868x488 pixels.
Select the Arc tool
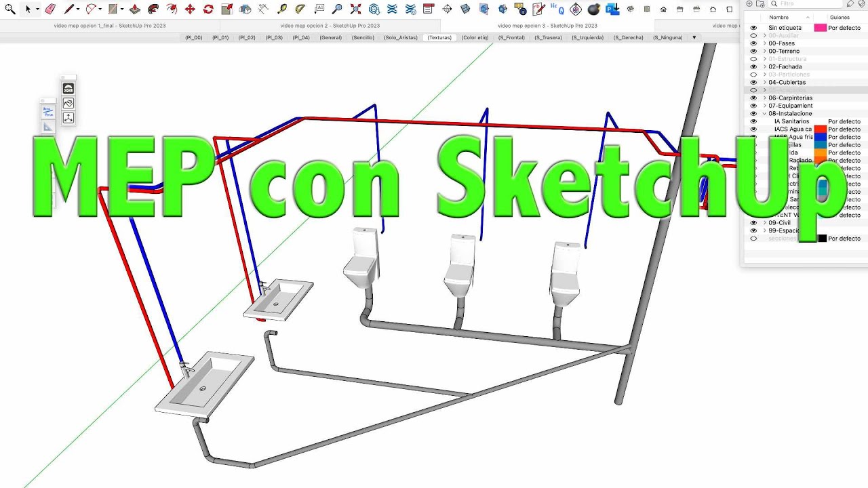pyautogui.click(x=91, y=9)
